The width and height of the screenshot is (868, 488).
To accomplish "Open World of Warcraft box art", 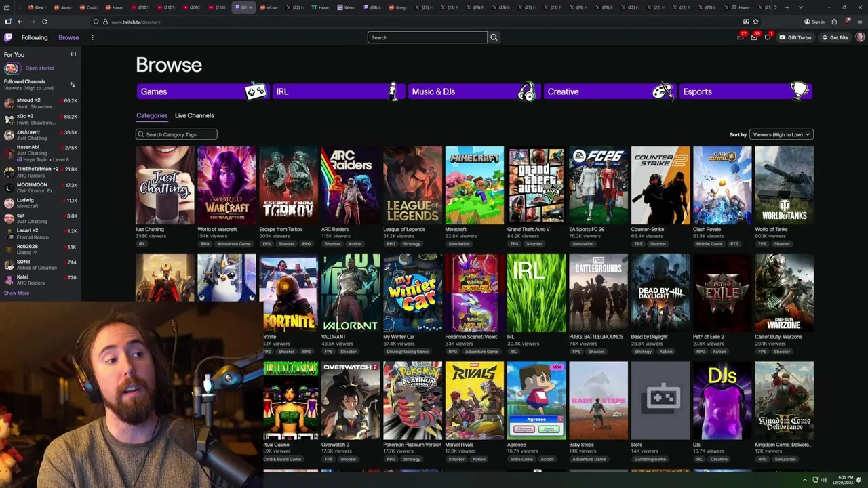I will (226, 185).
